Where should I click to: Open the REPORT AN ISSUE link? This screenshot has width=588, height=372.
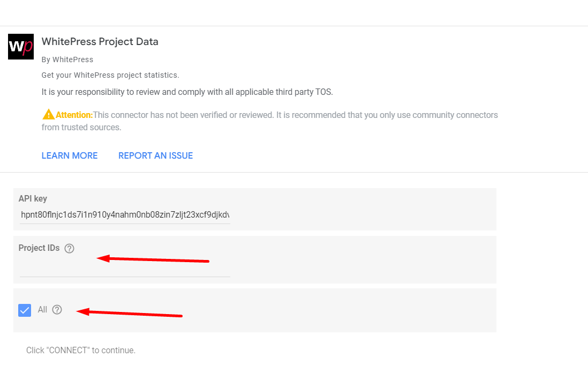click(x=156, y=156)
